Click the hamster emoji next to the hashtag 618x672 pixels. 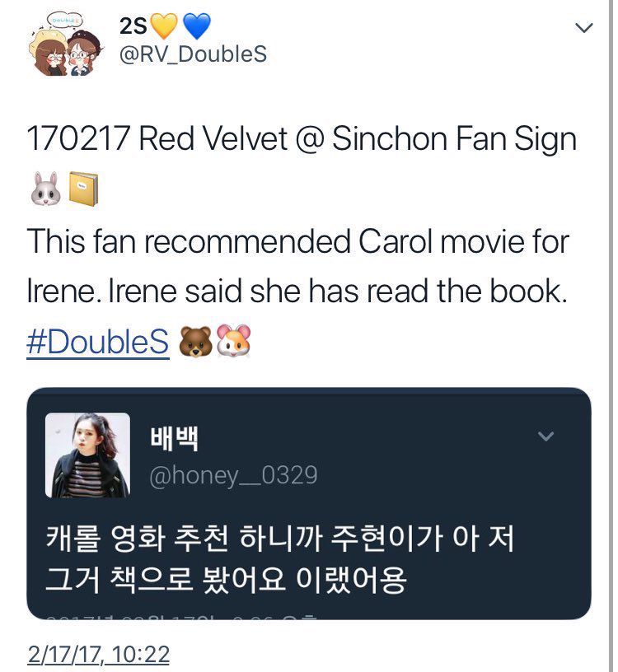[x=233, y=341]
